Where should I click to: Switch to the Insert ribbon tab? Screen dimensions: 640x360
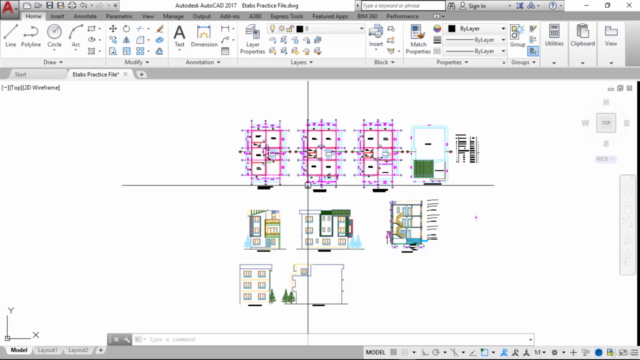pos(58,16)
